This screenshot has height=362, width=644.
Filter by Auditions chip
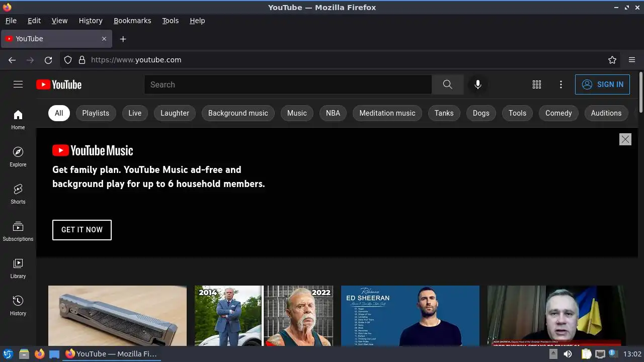click(606, 113)
